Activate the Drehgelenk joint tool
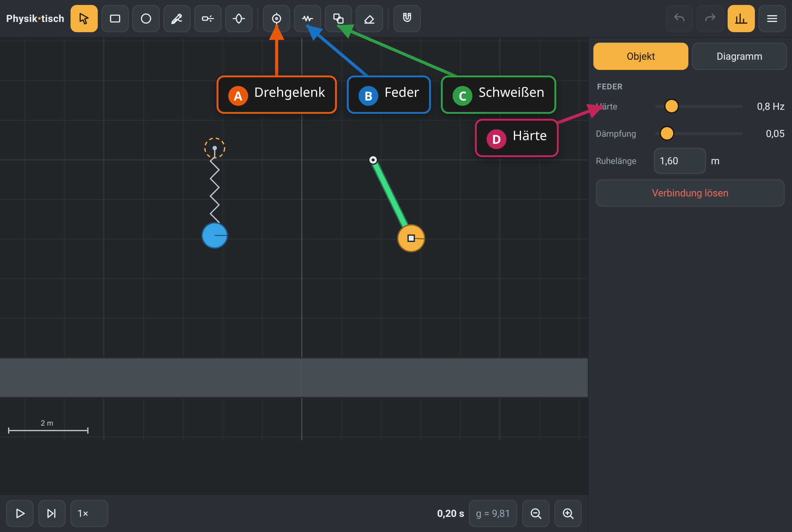Viewport: 792px width, 532px height. click(277, 18)
